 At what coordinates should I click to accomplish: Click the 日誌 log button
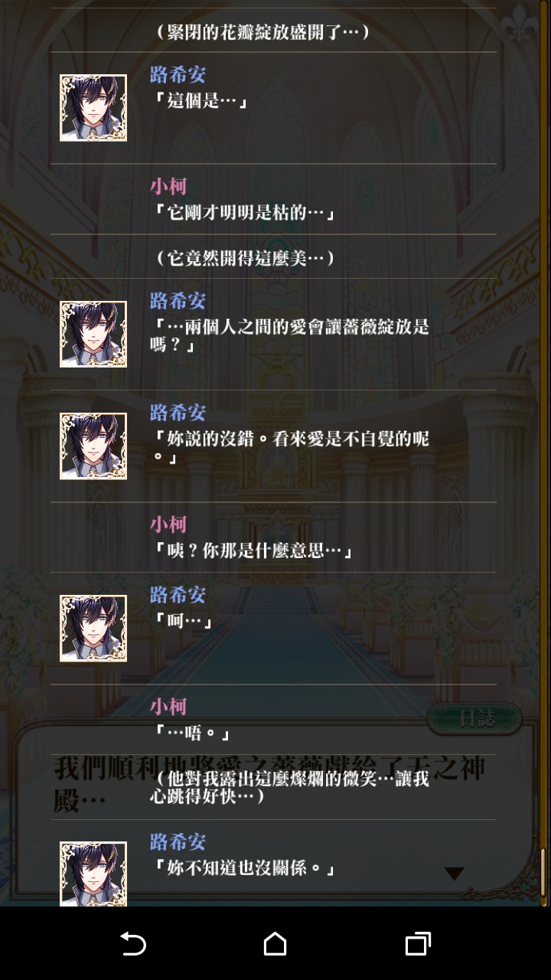pos(474,719)
